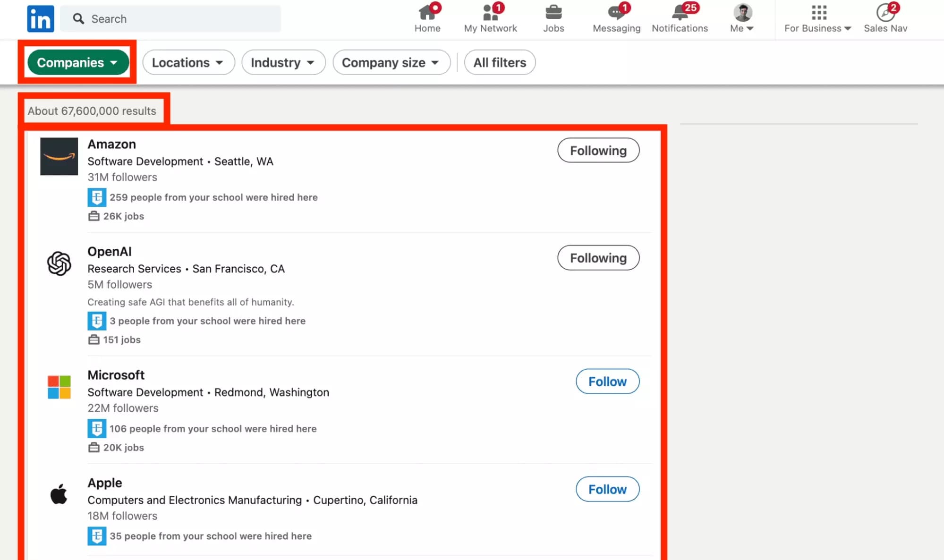The width and height of the screenshot is (944, 560).
Task: Click the My Network icon
Action: 490,17
